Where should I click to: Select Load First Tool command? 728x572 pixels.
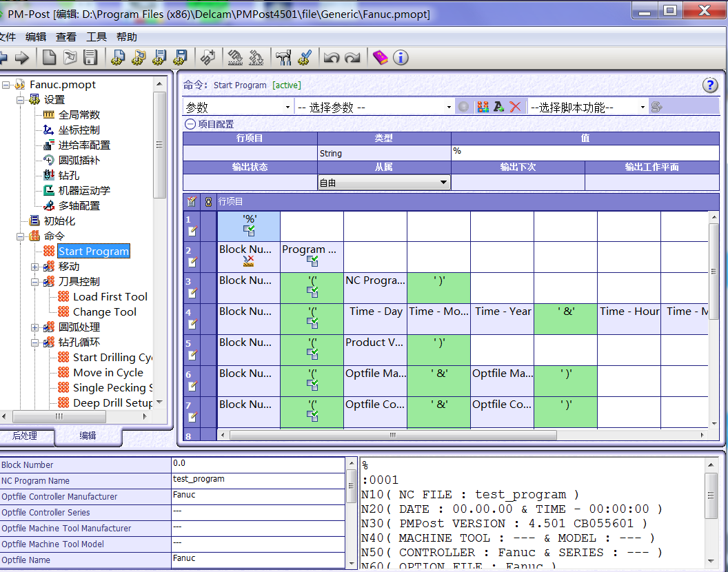pyautogui.click(x=110, y=296)
